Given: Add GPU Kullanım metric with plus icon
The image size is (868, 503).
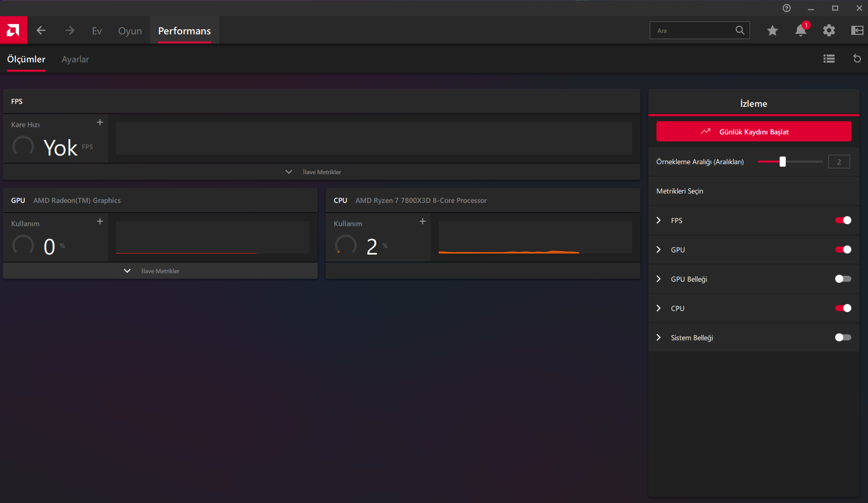Looking at the screenshot, I should pos(100,221).
